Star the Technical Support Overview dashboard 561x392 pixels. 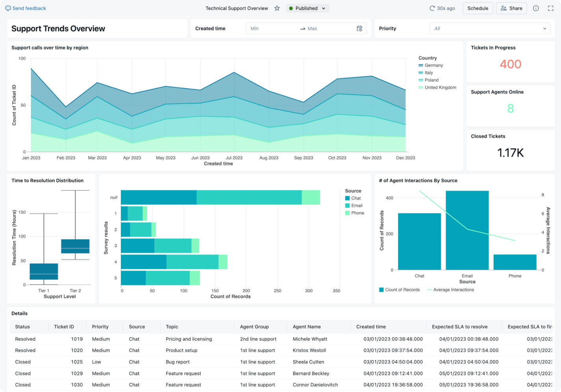pyautogui.click(x=277, y=8)
